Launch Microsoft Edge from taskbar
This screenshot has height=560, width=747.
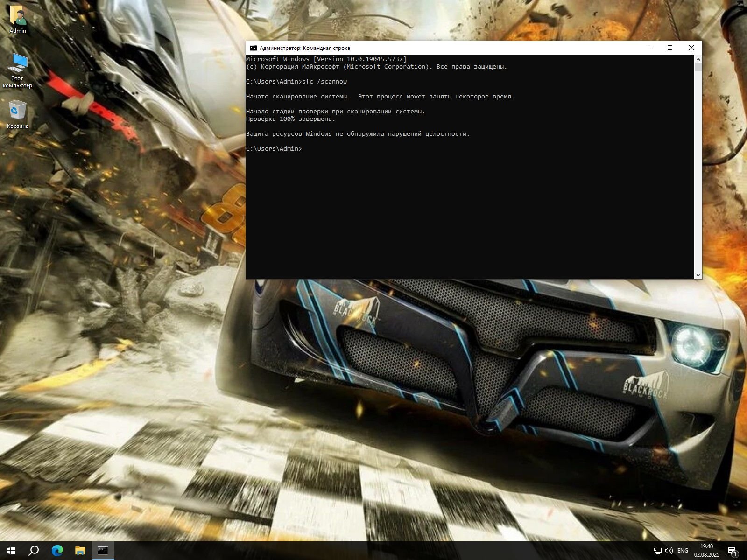coord(57,551)
